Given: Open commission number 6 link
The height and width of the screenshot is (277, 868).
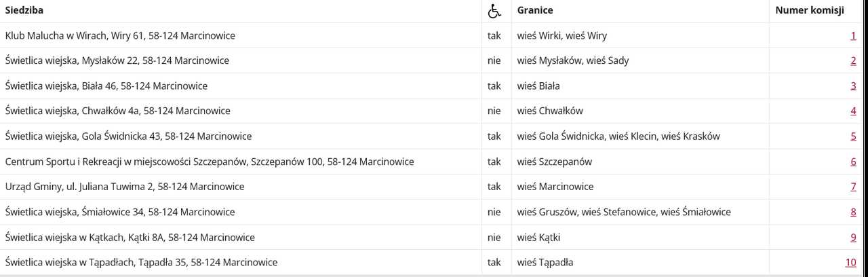Looking at the screenshot, I should click(x=853, y=162).
